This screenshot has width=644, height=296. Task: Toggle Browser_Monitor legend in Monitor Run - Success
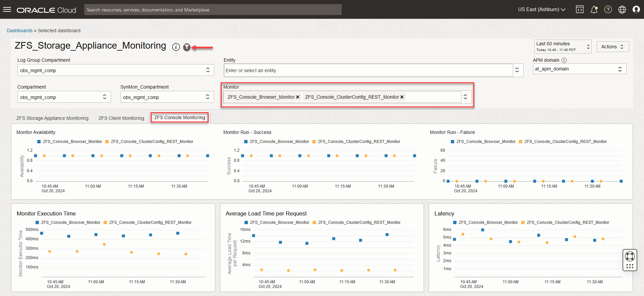click(x=277, y=142)
